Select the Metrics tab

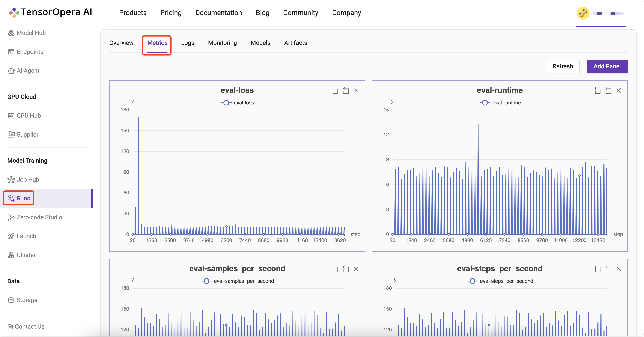coord(157,43)
